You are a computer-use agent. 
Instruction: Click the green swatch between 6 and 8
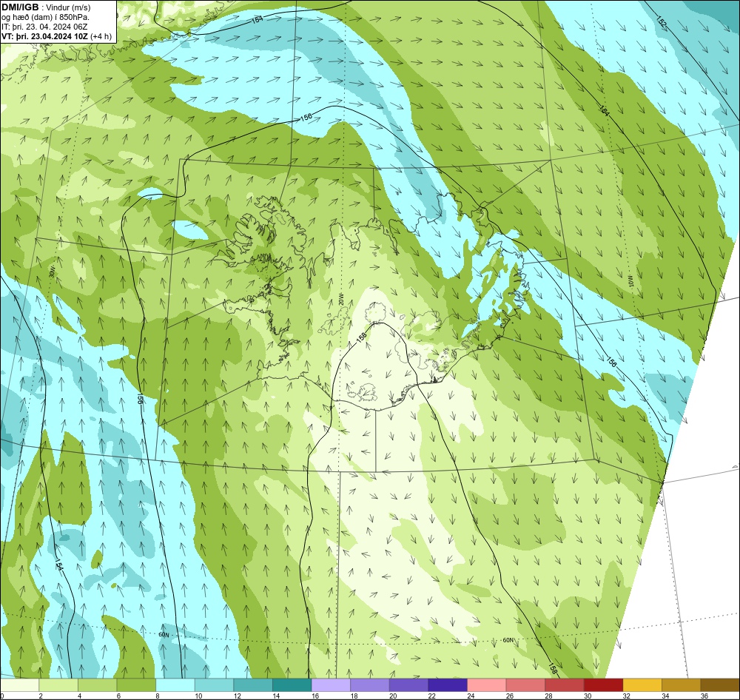coord(136,685)
